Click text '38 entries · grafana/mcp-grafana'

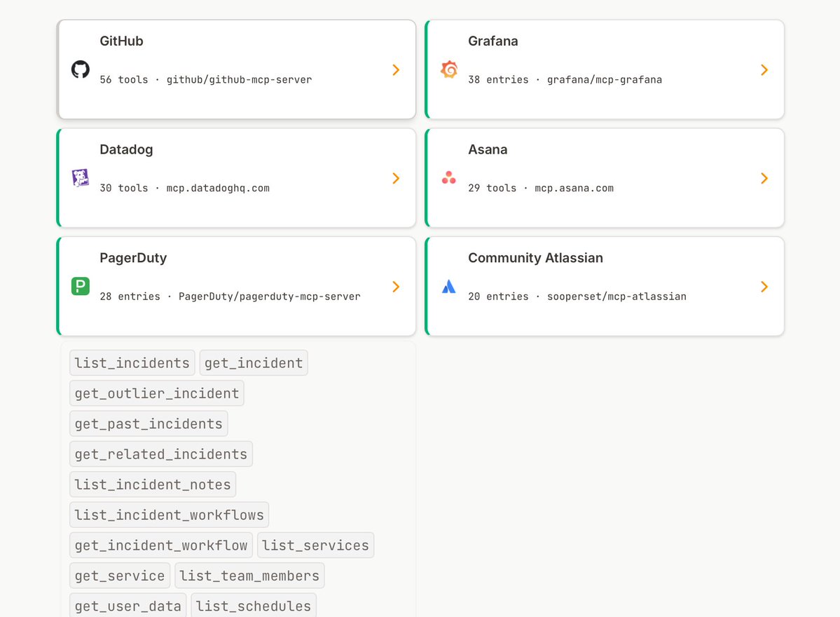(565, 80)
